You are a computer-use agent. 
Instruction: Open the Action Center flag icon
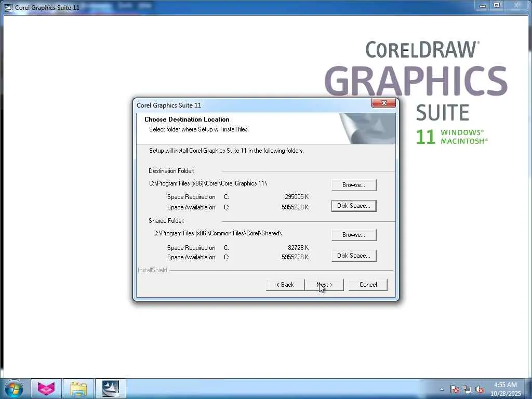(x=455, y=390)
